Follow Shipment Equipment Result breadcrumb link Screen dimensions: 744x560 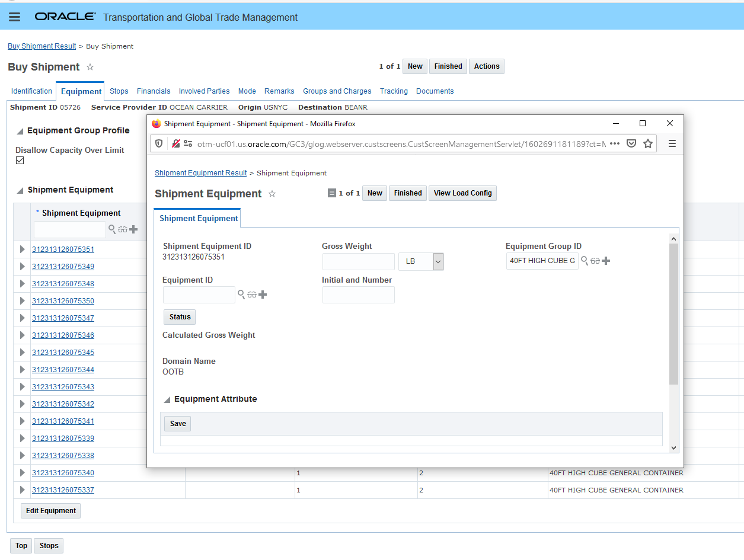point(201,173)
